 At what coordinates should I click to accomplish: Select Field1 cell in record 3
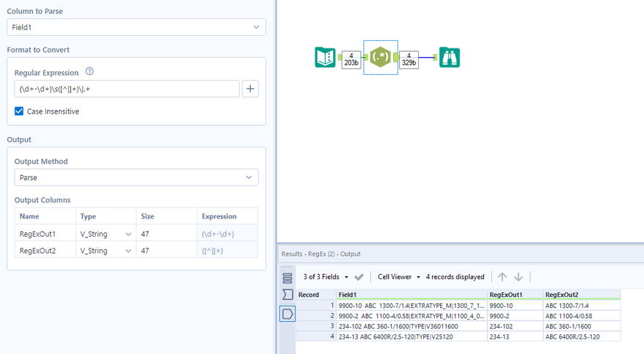point(412,326)
